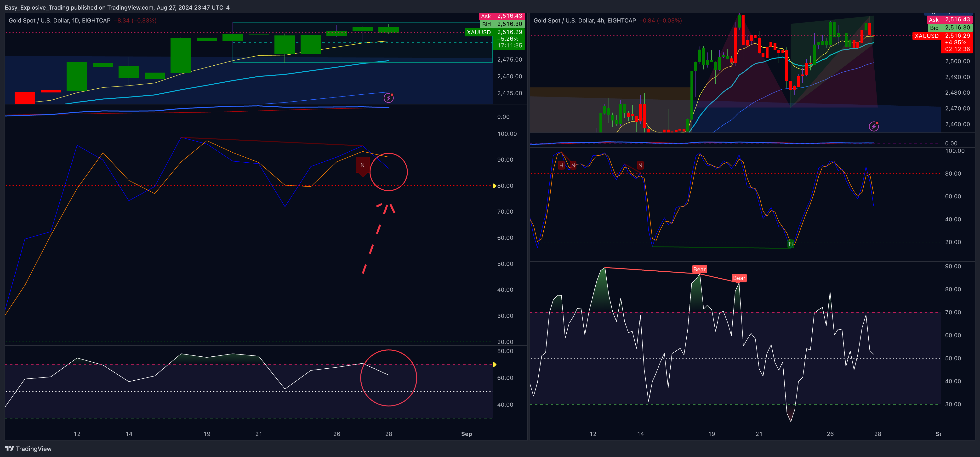This screenshot has height=457, width=980.
Task: Click the +4.85% change value on the 4h chart
Action: pos(955,43)
